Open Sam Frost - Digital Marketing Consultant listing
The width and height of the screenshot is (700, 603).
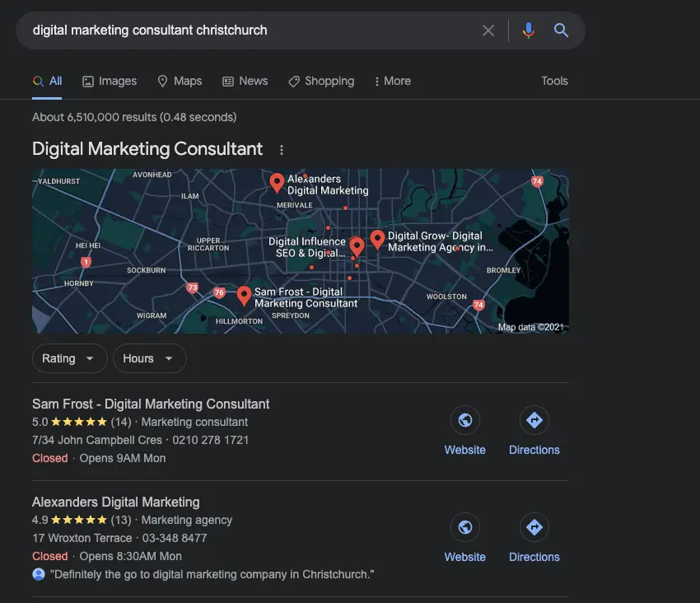tap(151, 404)
